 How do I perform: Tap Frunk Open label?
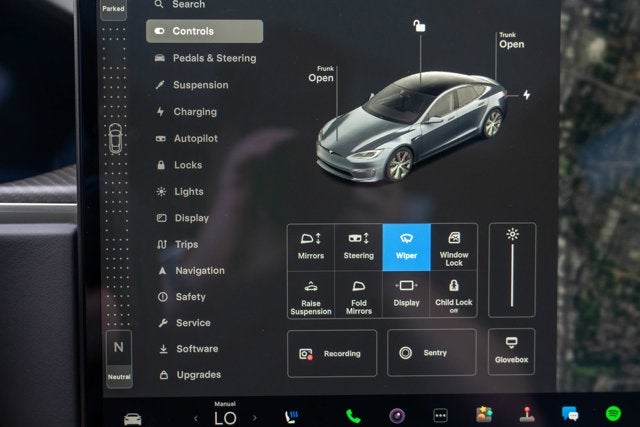tap(321, 74)
